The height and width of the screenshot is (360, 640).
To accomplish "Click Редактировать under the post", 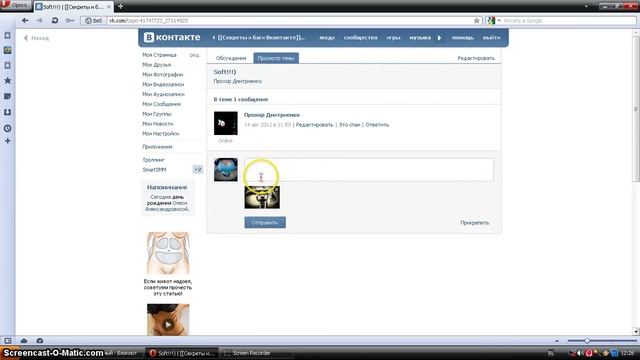I will pos(314,124).
